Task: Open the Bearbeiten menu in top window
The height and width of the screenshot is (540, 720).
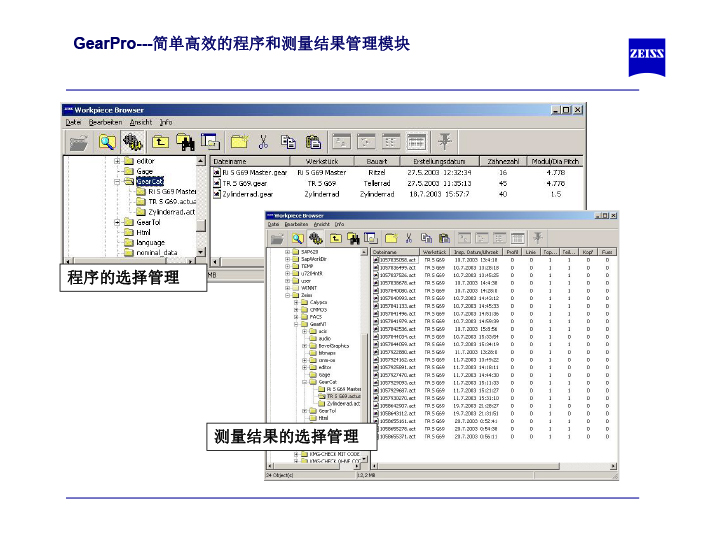Action: tap(105, 122)
